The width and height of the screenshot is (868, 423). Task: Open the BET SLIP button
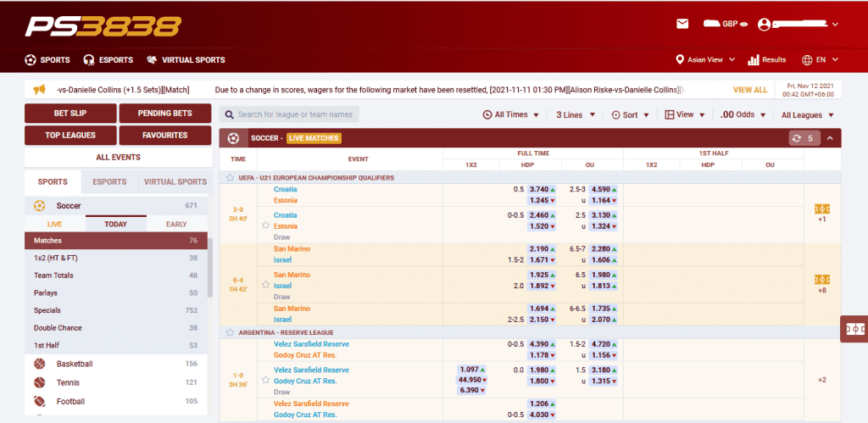pos(70,113)
